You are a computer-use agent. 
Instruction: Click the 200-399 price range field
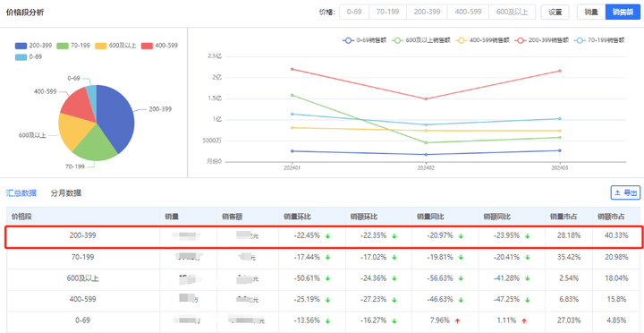[x=427, y=12]
